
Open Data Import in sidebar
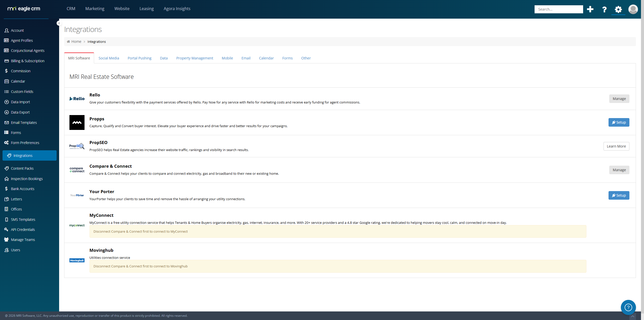(20, 102)
